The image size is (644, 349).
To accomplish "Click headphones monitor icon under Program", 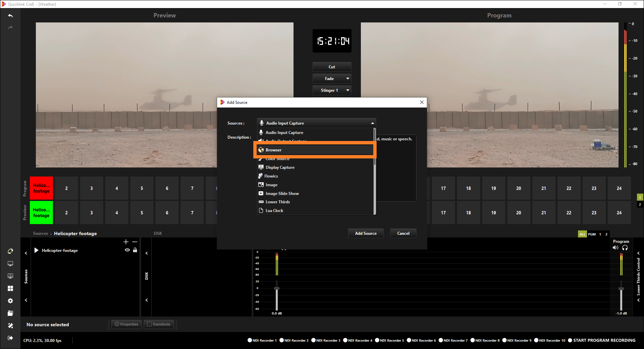I will coord(625,248).
